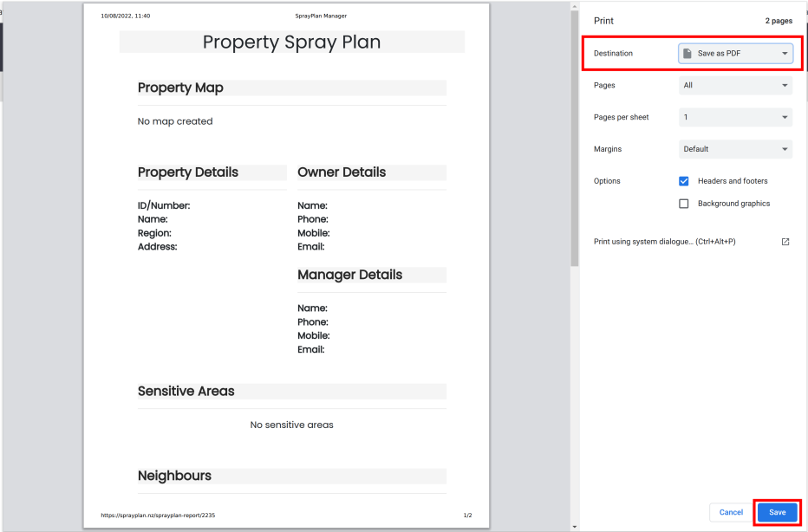
Task: Open the Margins settings dropdown
Action: pyautogui.click(x=735, y=148)
